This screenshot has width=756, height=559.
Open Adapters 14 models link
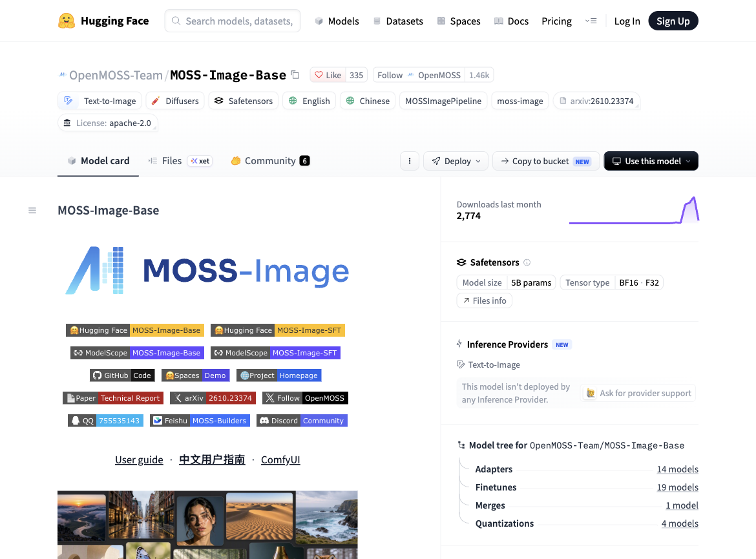pyautogui.click(x=677, y=469)
